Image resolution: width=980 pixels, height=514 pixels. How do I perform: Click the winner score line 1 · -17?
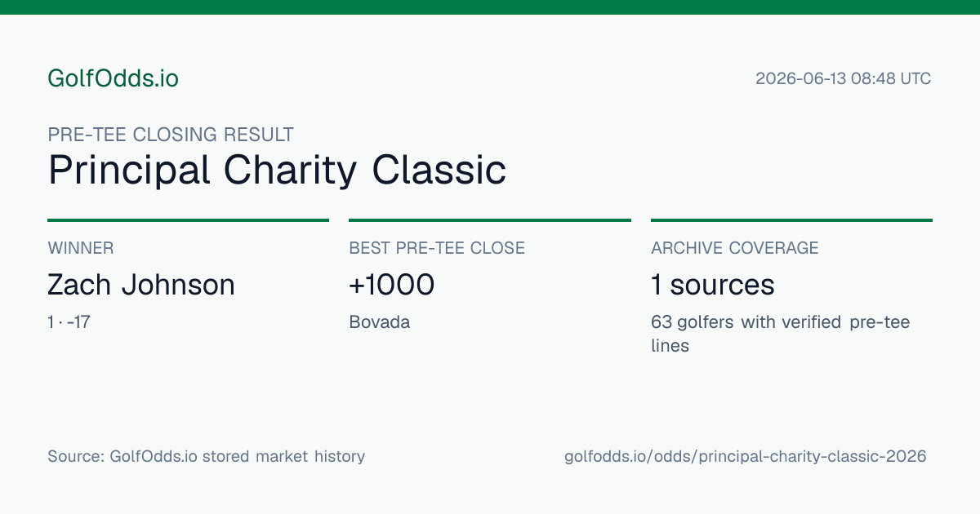click(x=69, y=322)
